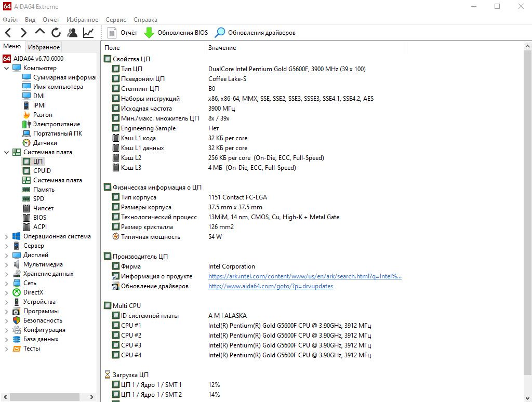532x402 pixels.
Task: Expand the Операционная система node
Action: pyautogui.click(x=6, y=236)
